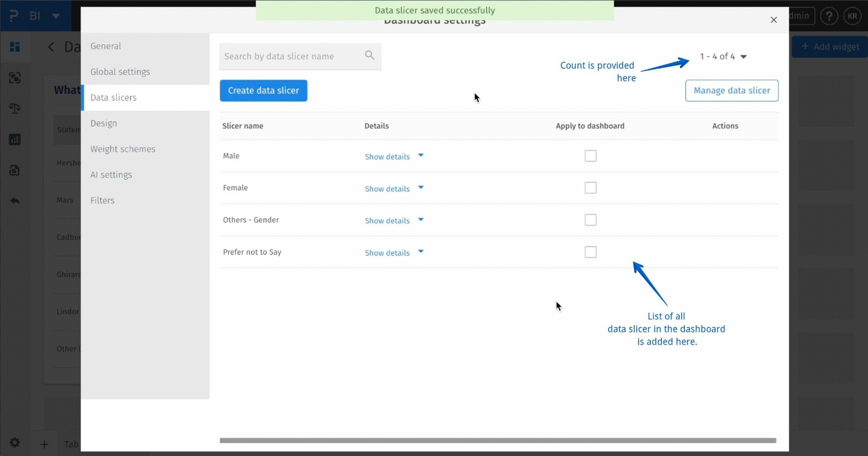The width and height of the screenshot is (868, 456).
Task: Click the bar chart icon in left sidebar
Action: click(15, 139)
